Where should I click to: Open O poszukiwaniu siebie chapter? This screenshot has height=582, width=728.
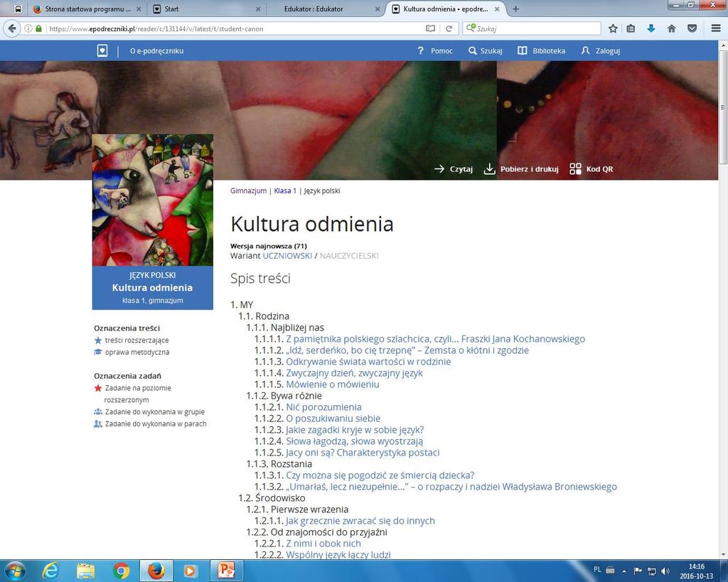tap(333, 418)
